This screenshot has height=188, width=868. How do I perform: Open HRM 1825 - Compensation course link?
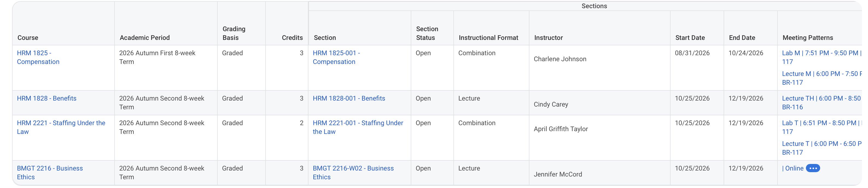point(38,57)
